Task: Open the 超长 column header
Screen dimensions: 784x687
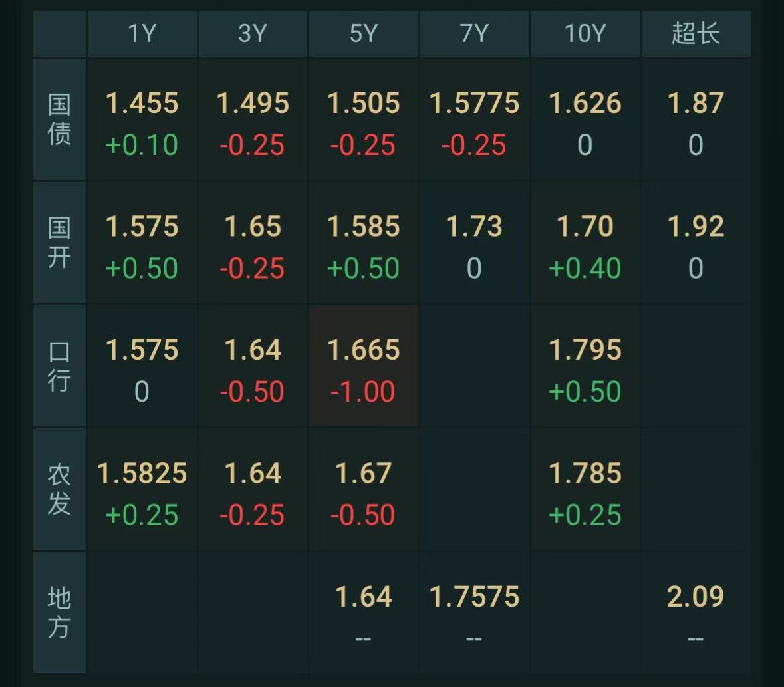Action: coord(696,33)
